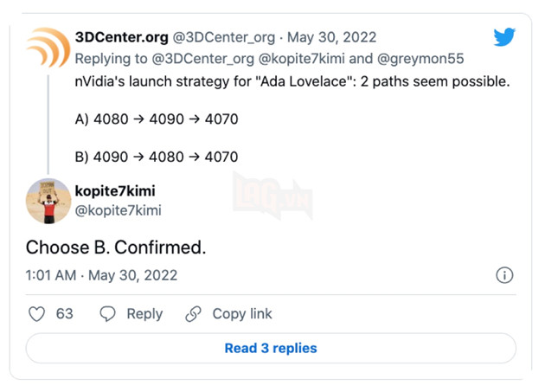Click the 3DCenter.org display name
The height and width of the screenshot is (392, 545).
point(122,38)
